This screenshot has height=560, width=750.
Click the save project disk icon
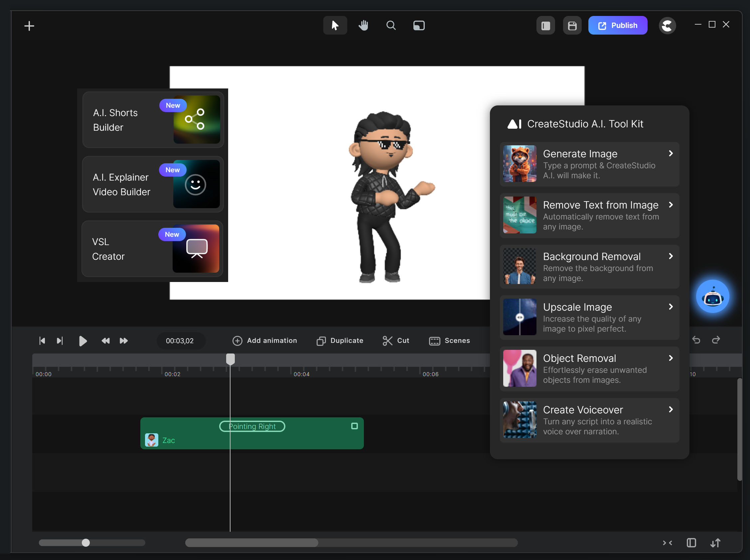tap(572, 25)
